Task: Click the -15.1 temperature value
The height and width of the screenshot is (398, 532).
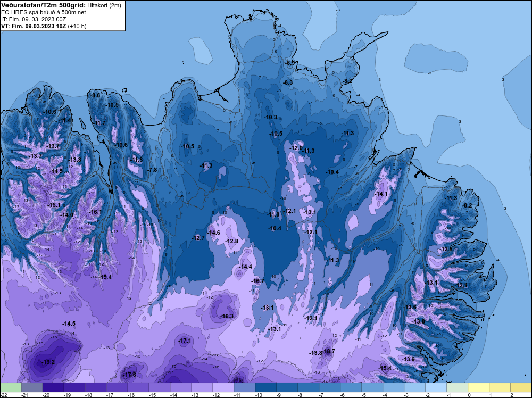Action: click(54, 205)
